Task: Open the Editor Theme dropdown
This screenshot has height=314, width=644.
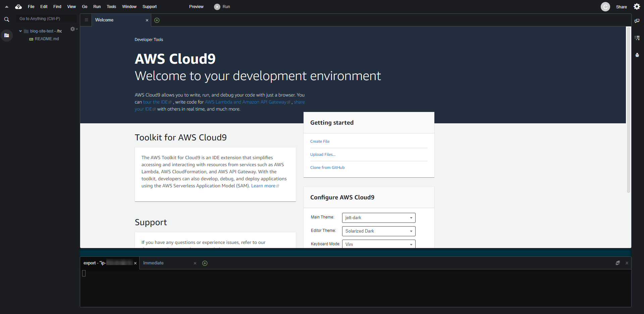Action: pos(378,231)
